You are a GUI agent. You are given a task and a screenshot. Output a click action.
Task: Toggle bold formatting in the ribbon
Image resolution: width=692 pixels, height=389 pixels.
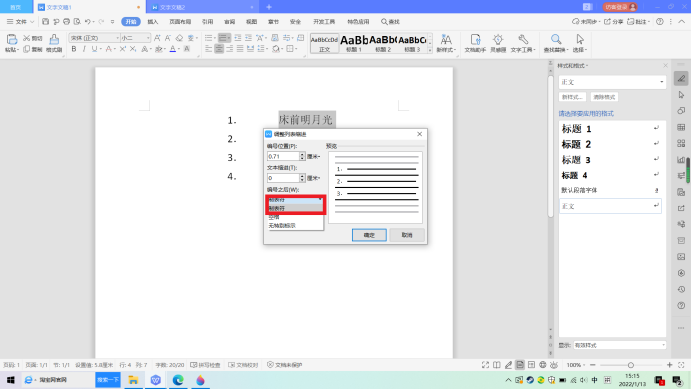(x=74, y=49)
